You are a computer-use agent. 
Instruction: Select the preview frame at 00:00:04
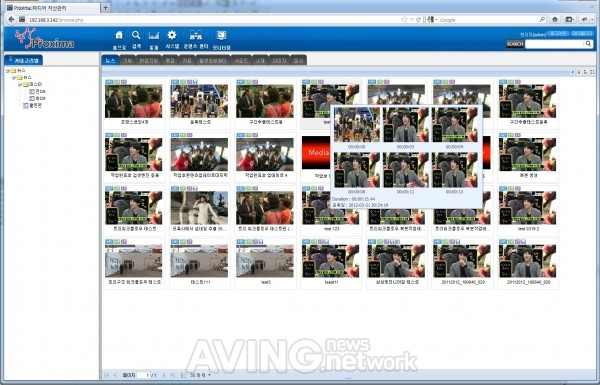coord(454,125)
